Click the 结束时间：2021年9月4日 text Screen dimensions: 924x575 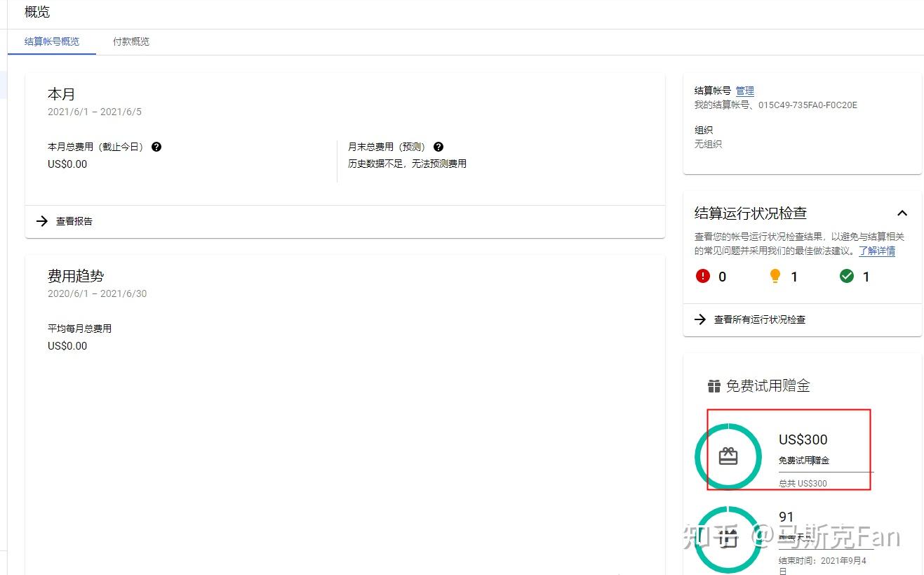click(822, 566)
